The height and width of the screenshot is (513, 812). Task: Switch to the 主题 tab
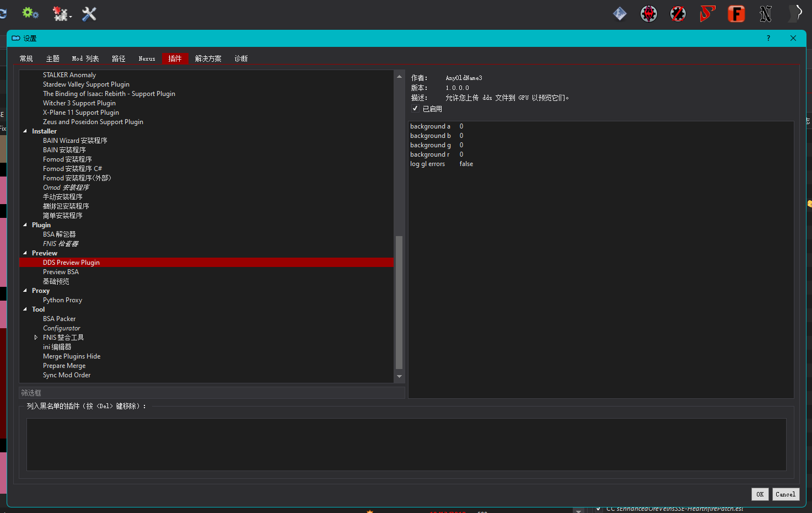click(x=53, y=58)
